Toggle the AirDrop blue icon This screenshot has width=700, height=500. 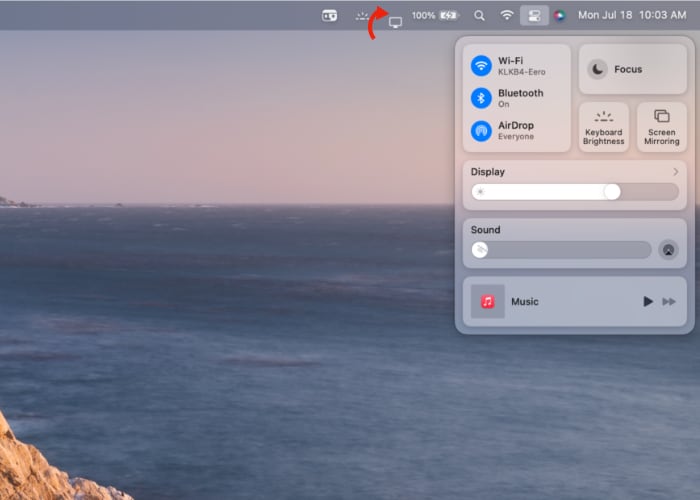pyautogui.click(x=481, y=131)
